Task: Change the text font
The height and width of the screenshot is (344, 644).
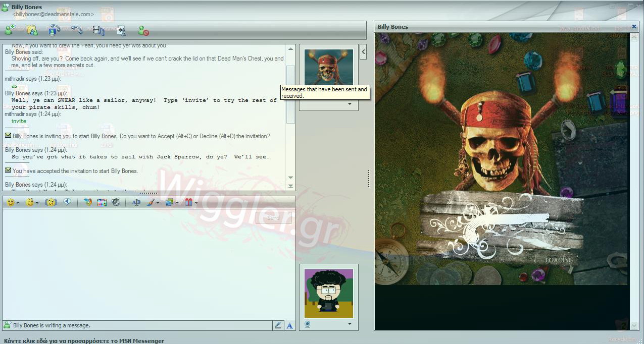Action: (x=136, y=202)
